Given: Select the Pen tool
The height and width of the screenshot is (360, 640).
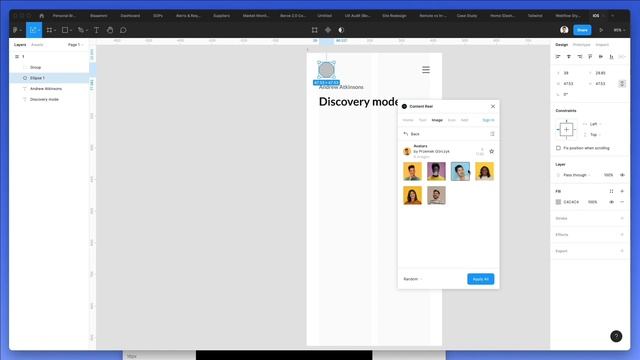Looking at the screenshot, I should pos(80,30).
